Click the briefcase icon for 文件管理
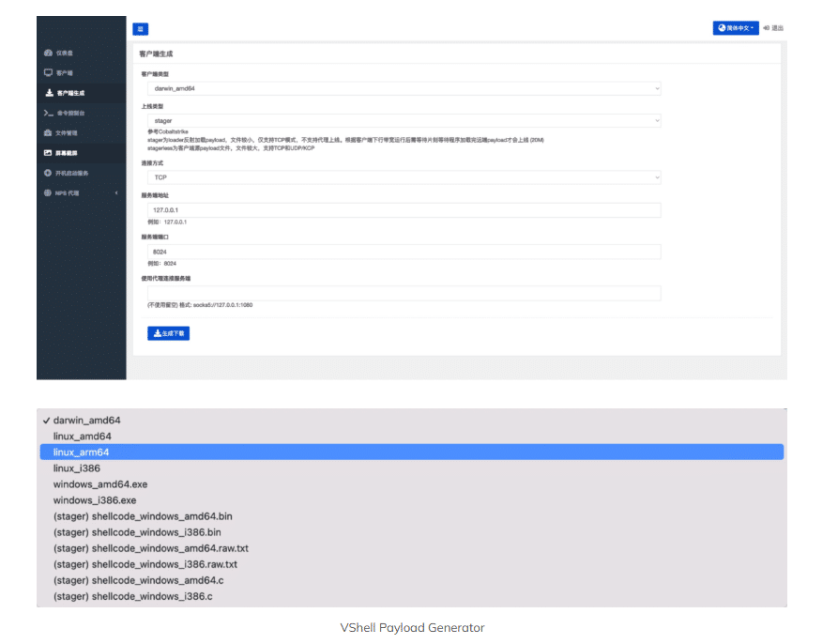 [x=48, y=132]
